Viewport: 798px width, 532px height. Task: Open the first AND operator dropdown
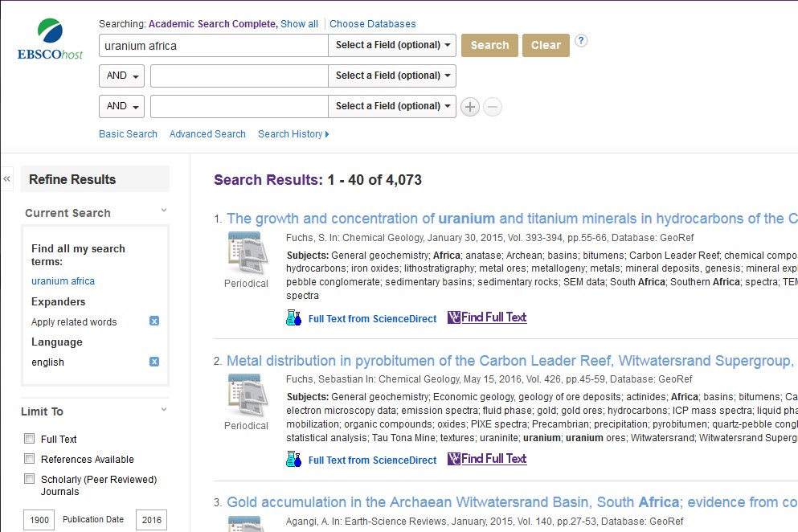[121, 76]
